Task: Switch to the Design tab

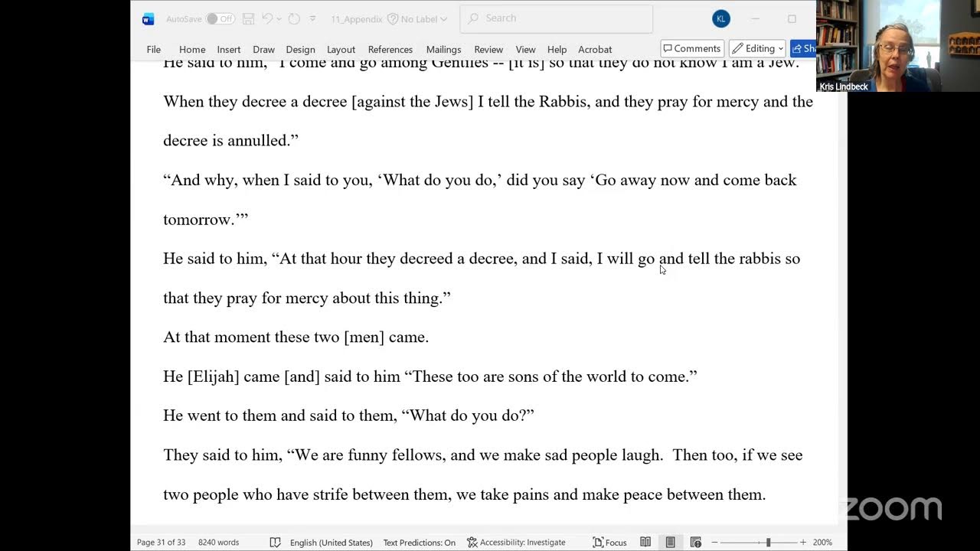Action: pos(301,49)
